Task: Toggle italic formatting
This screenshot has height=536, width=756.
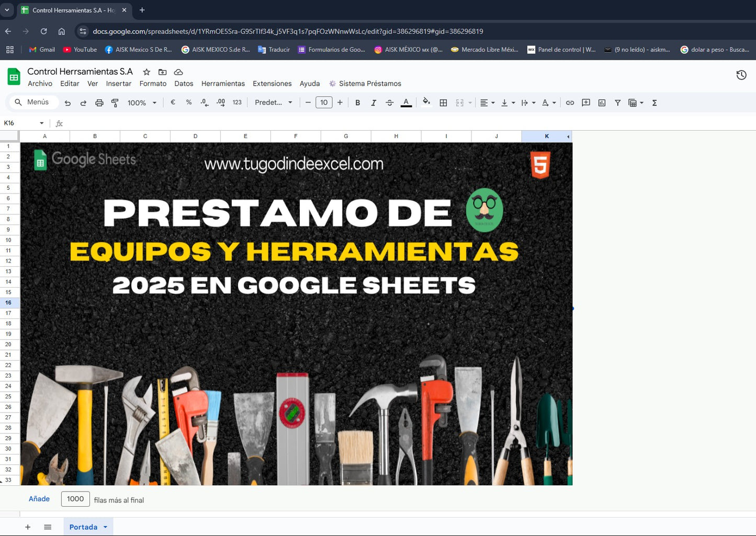Action: 374,102
